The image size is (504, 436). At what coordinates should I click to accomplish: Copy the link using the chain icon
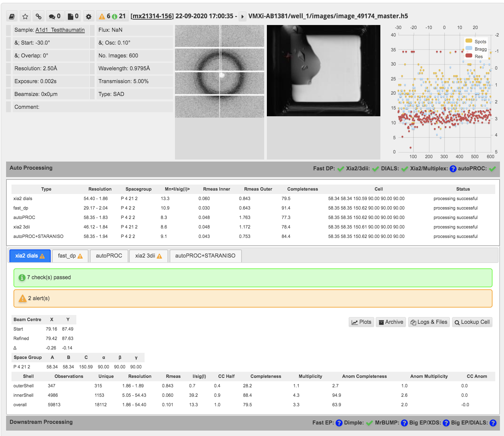pyautogui.click(x=38, y=16)
